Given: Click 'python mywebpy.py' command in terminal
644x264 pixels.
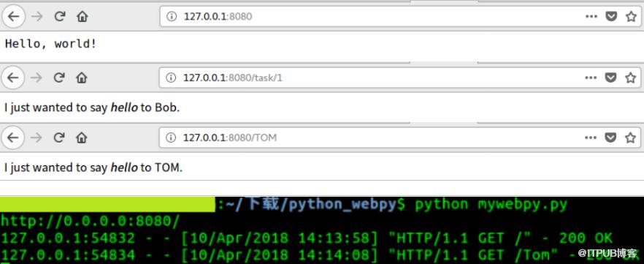Looking at the screenshot, I should (x=491, y=204).
